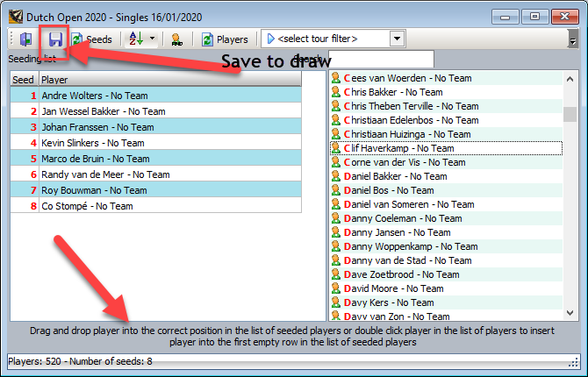Select seed 1 Andre Wolters

95,96
